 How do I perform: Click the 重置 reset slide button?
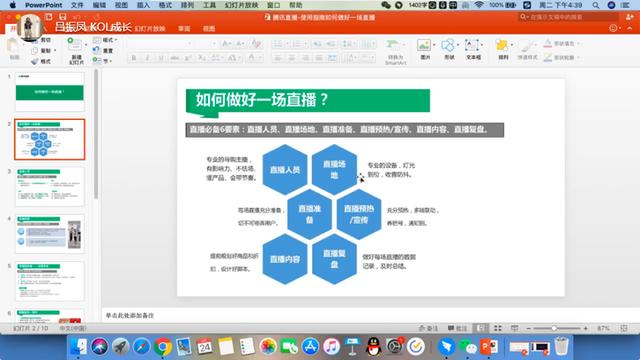(104, 51)
